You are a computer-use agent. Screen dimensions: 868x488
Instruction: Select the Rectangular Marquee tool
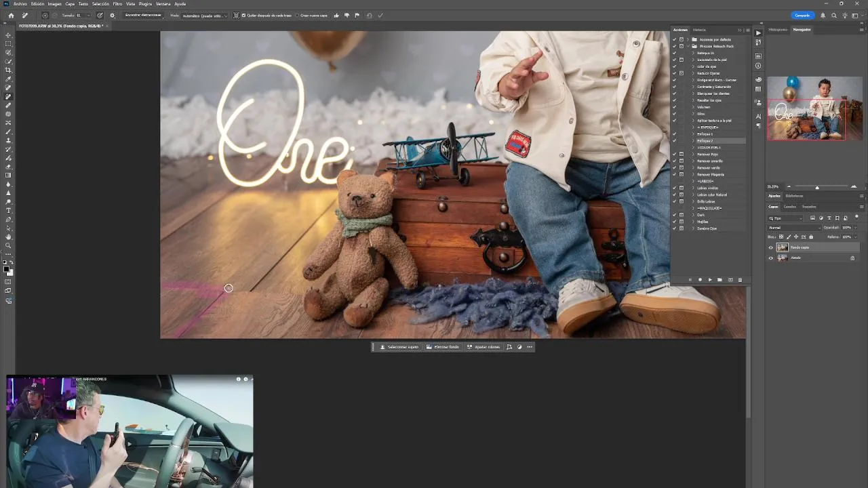8,44
